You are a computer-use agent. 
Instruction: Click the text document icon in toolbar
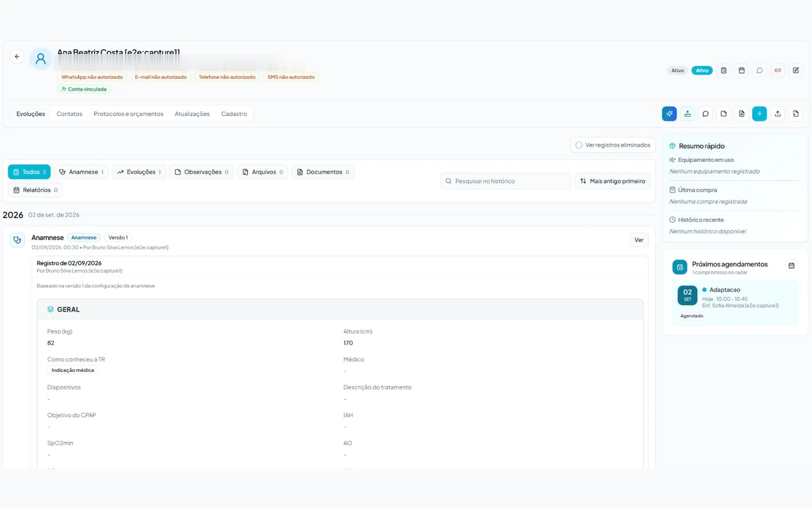742,114
